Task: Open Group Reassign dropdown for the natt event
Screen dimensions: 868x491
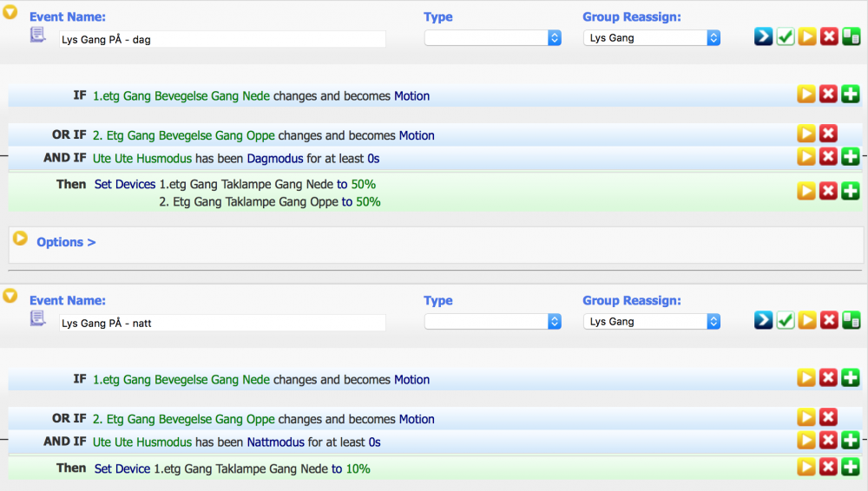Action: [x=652, y=322]
